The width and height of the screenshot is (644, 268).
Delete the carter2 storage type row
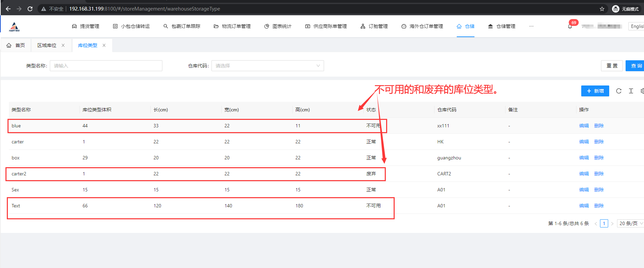[599, 174]
